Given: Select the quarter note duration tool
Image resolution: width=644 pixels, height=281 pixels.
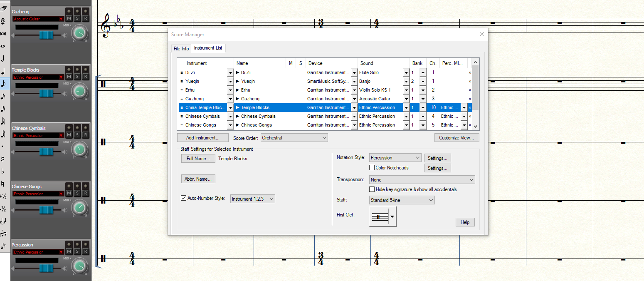Looking at the screenshot, I should 3,71.
